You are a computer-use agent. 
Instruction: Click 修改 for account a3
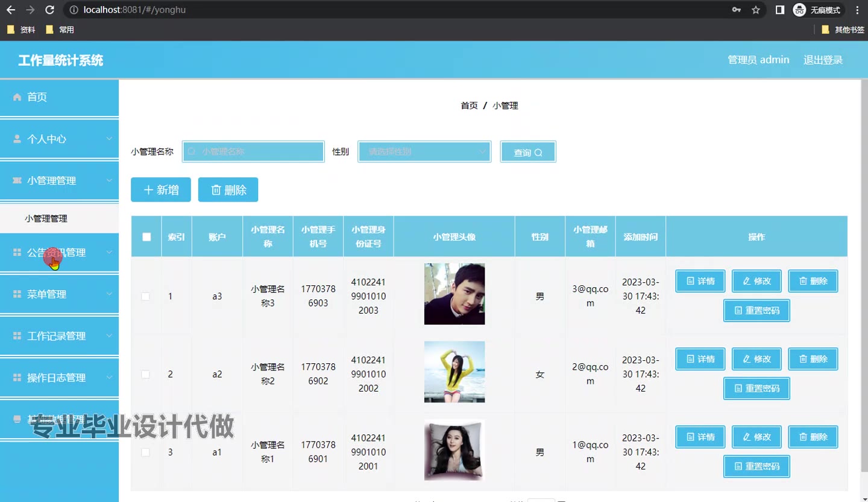(x=756, y=281)
